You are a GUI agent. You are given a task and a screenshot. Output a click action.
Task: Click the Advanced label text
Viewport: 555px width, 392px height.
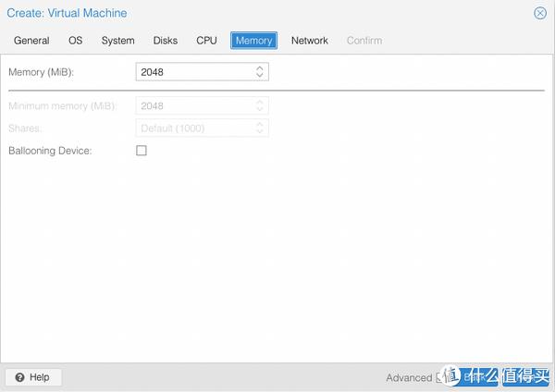[x=409, y=378]
